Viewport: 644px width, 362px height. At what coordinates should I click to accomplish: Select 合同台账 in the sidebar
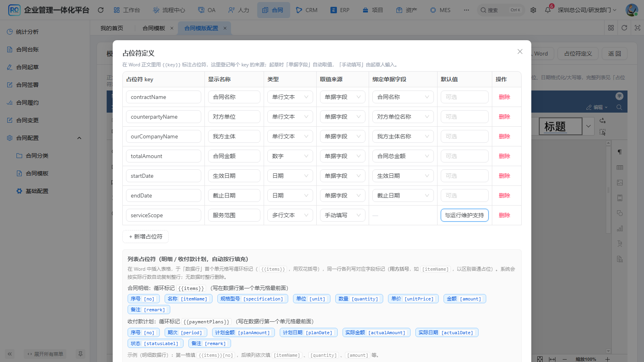pos(45,49)
